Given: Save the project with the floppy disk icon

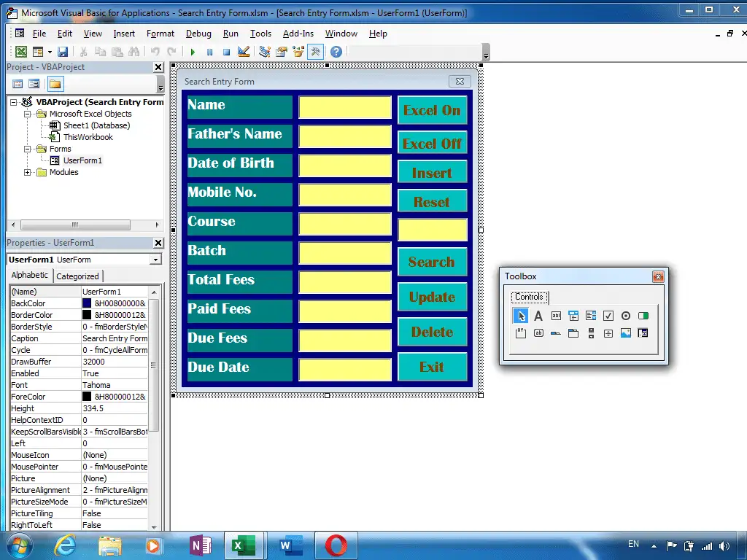Looking at the screenshot, I should (x=63, y=52).
